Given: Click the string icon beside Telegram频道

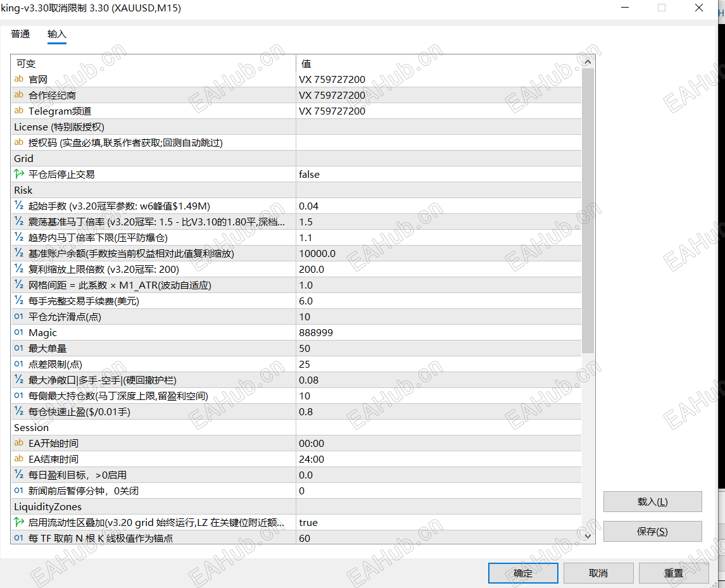Looking at the screenshot, I should [18, 111].
